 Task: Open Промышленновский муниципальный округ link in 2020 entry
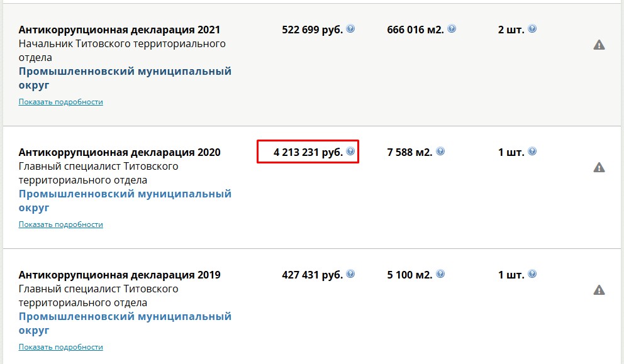pyautogui.click(x=125, y=201)
